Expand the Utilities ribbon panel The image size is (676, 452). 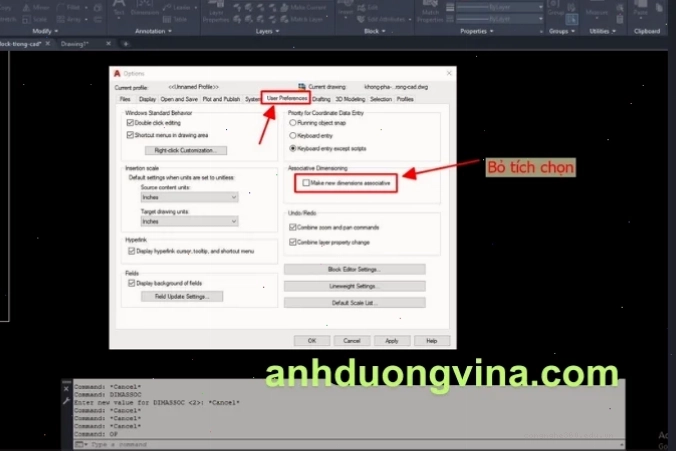[x=603, y=31]
